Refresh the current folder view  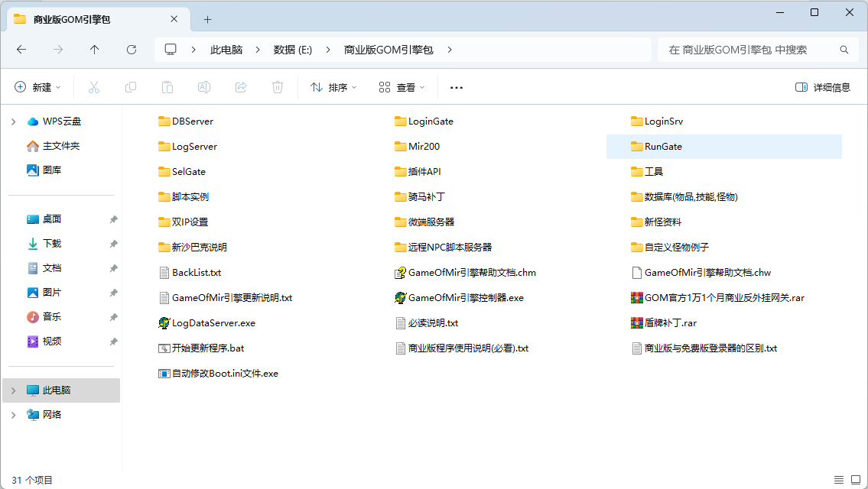click(132, 50)
